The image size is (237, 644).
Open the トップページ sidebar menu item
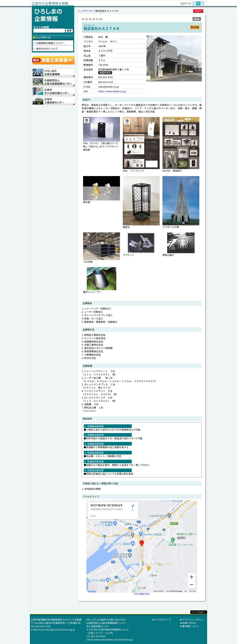(53, 38)
